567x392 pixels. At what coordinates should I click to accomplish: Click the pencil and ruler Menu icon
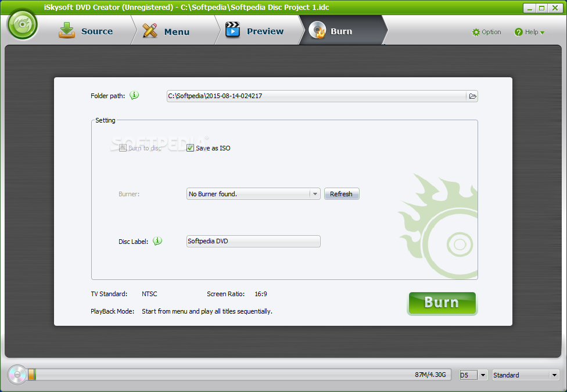click(150, 30)
